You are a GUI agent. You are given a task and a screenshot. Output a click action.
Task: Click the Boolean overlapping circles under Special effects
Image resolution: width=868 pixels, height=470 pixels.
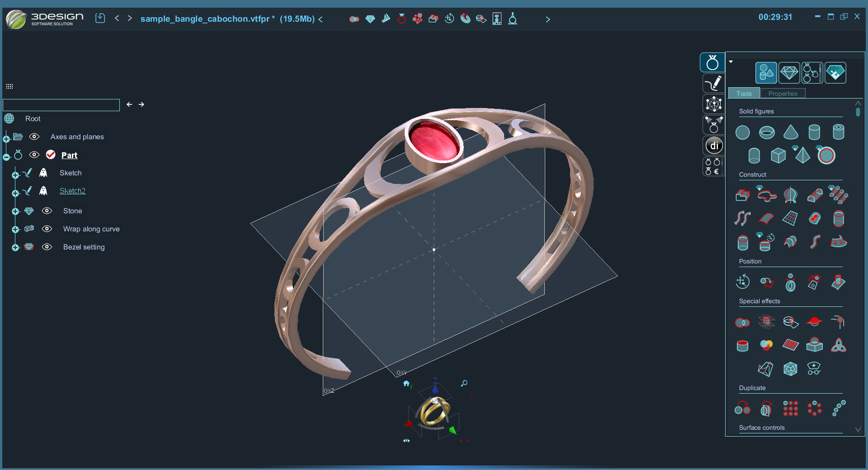coord(742,323)
